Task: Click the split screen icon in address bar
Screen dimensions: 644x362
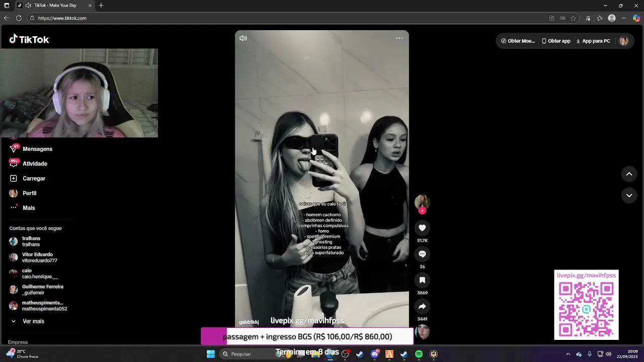Action: pos(552,18)
